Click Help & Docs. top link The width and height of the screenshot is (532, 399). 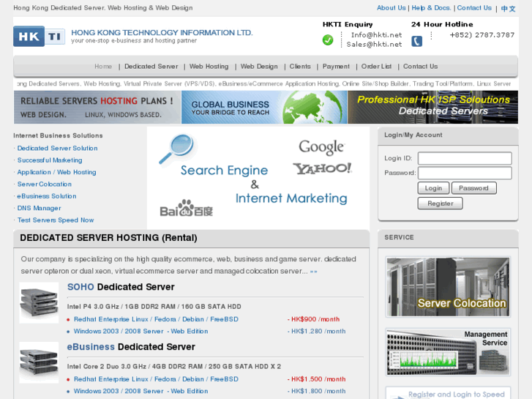click(x=431, y=8)
